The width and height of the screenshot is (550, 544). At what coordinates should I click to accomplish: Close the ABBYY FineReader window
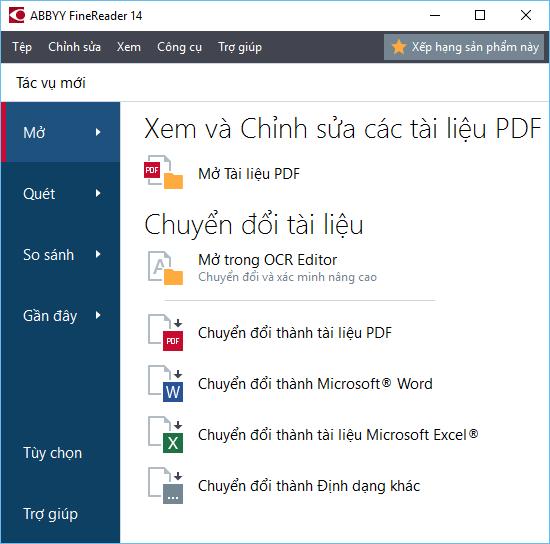(526, 15)
